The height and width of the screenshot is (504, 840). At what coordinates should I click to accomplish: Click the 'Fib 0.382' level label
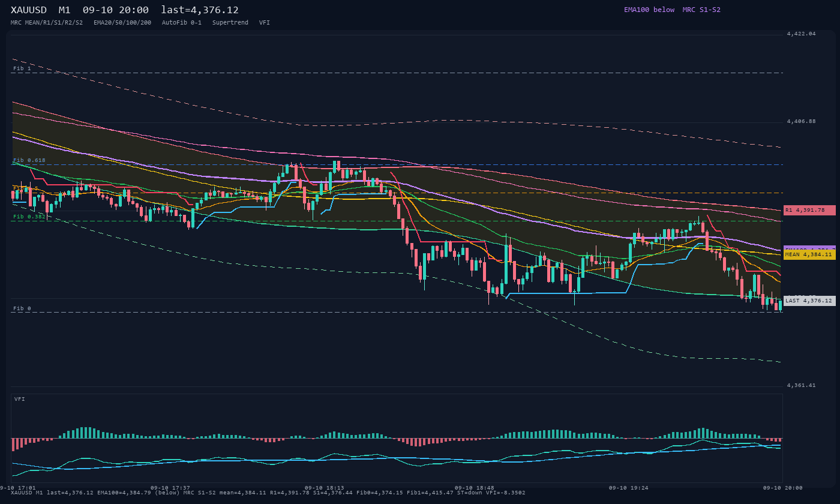pyautogui.click(x=29, y=217)
